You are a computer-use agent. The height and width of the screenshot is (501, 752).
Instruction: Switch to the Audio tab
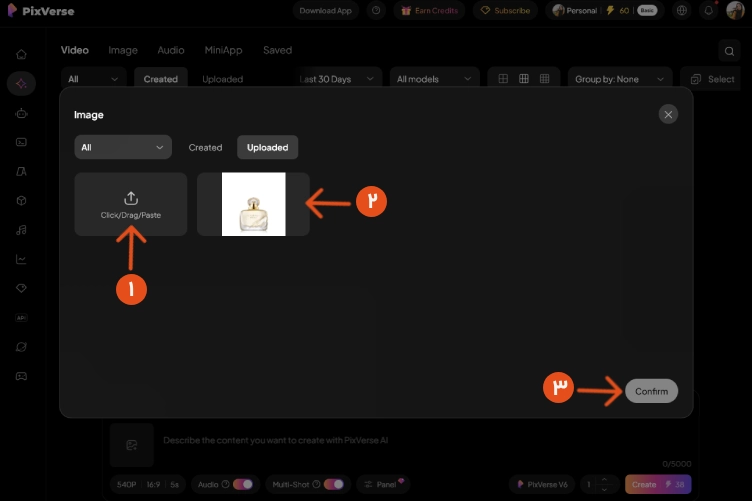[x=171, y=50]
